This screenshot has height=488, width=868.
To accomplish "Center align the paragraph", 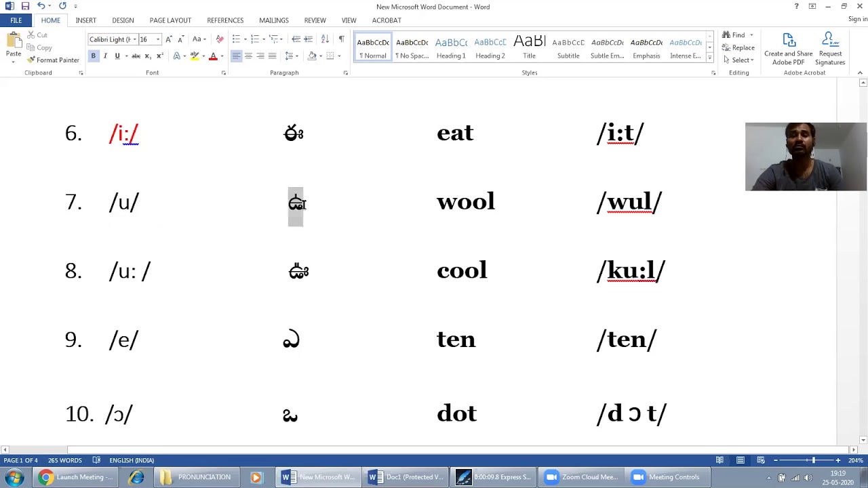I will [248, 56].
